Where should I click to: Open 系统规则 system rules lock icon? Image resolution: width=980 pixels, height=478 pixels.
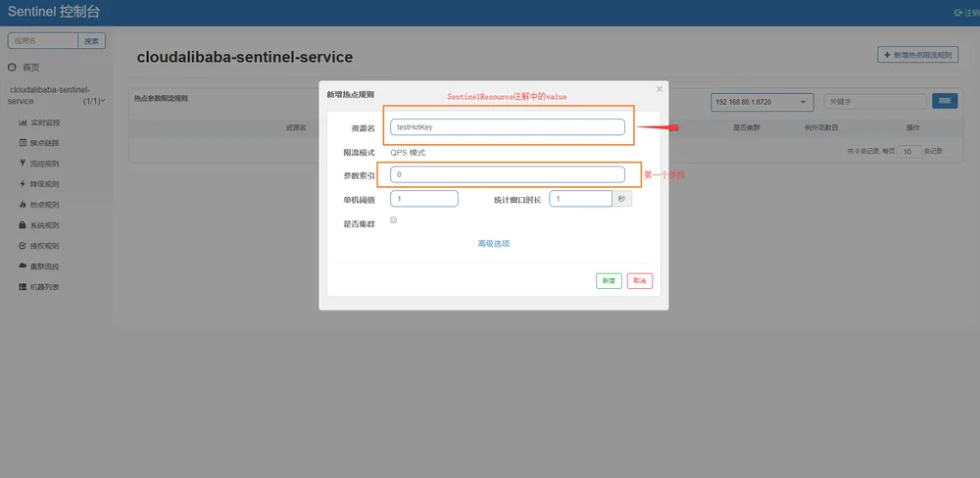(23, 225)
